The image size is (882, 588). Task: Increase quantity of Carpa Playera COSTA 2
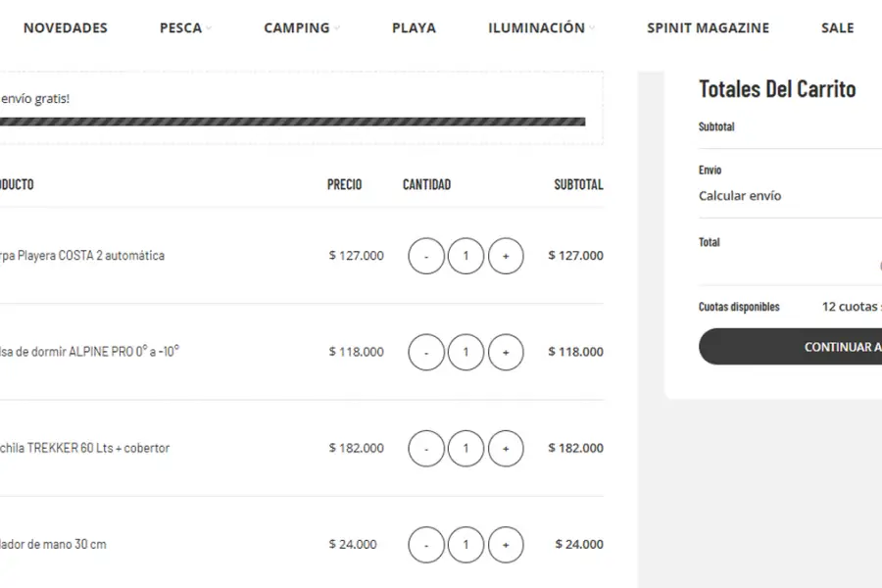coord(506,256)
